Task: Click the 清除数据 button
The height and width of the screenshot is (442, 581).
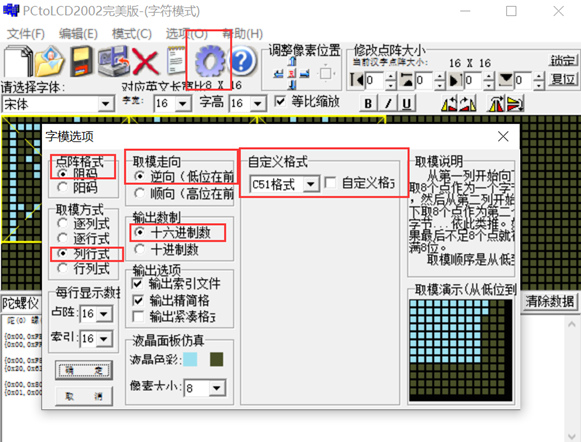Action: (550, 302)
